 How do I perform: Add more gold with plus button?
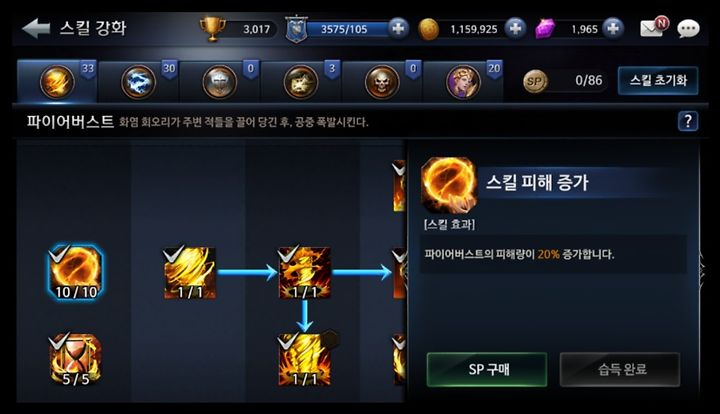pos(515,28)
